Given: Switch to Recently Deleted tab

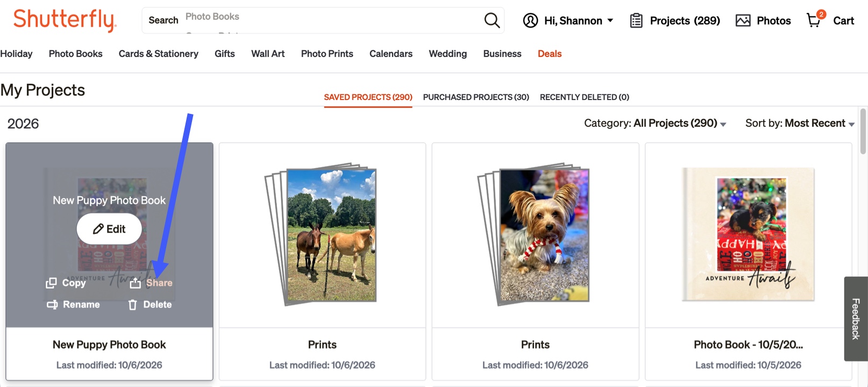Looking at the screenshot, I should [x=585, y=97].
